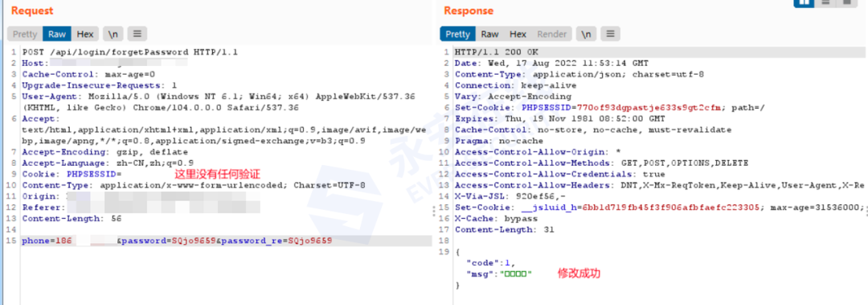Toggle non-printable characters (\n) in Request panel
Screen dimensions: 868x305
[113, 34]
